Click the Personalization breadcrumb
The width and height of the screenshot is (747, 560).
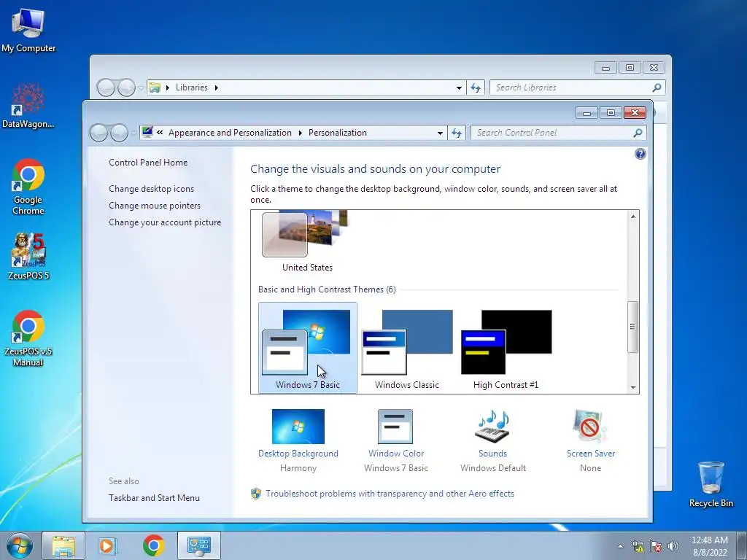click(338, 133)
